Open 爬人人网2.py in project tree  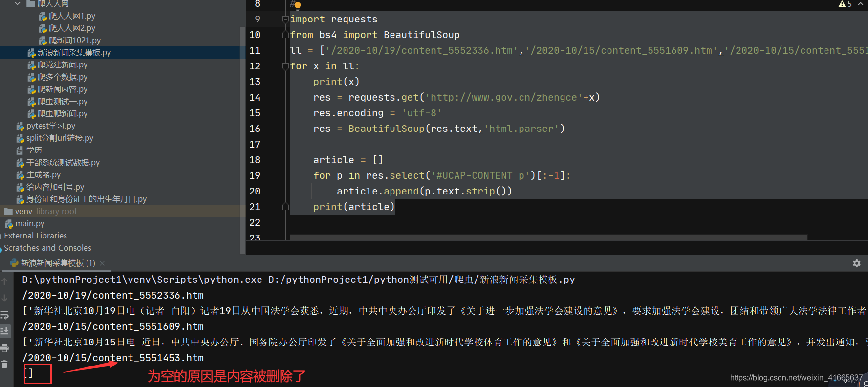[72, 28]
